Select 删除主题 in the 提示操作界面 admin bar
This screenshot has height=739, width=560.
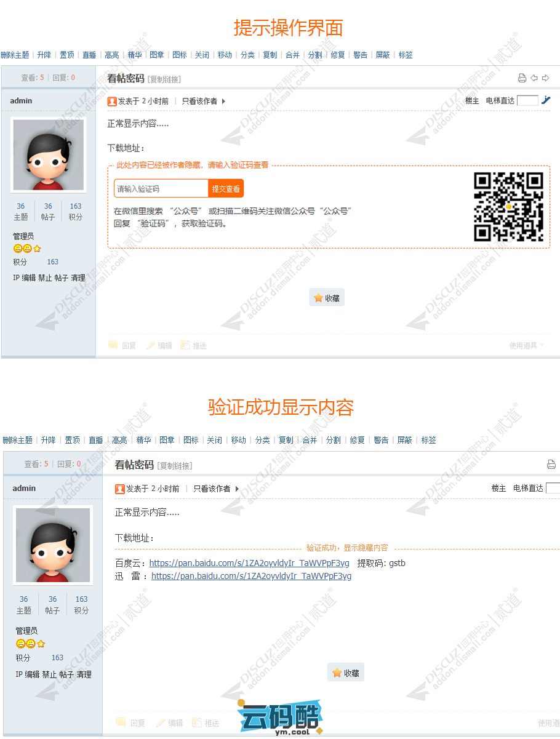click(15, 55)
